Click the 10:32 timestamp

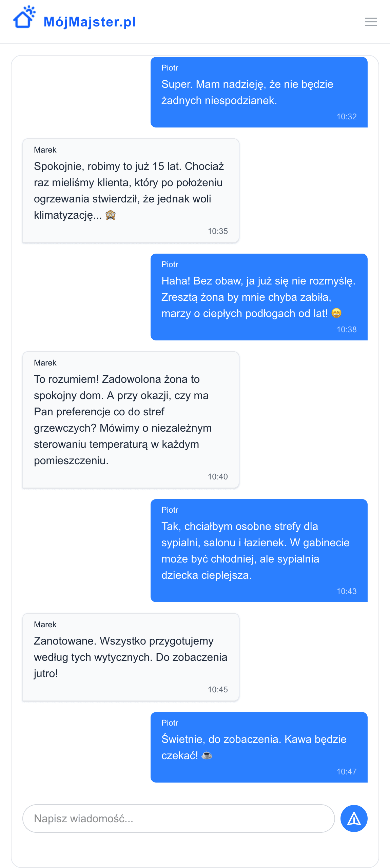346,117
